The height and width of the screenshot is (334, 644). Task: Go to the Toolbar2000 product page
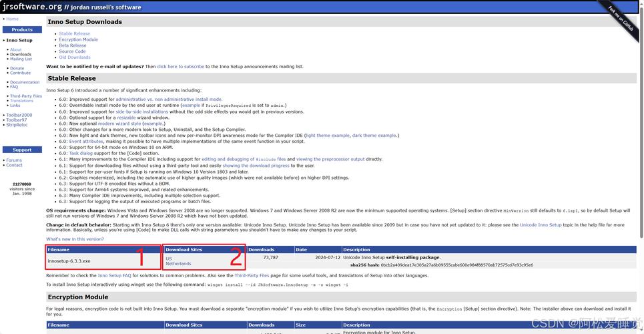pyautogui.click(x=19, y=115)
